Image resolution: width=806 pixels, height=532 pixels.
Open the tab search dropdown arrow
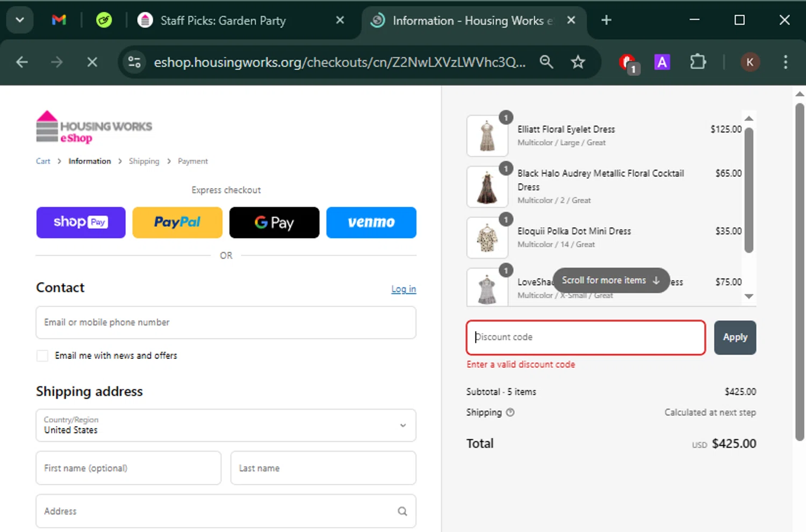click(20, 20)
